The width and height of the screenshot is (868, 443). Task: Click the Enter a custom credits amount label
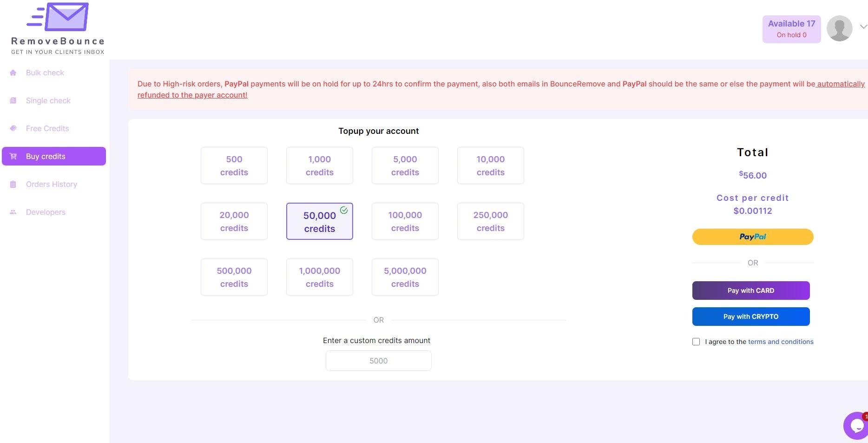377,341
